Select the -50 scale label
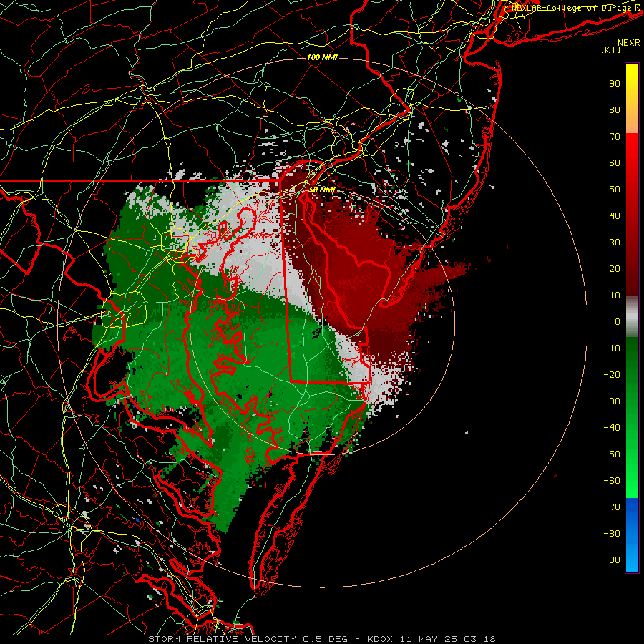The width and height of the screenshot is (644, 644). tap(612, 454)
